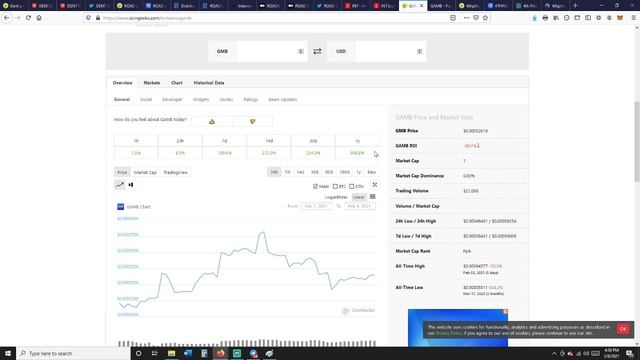Toggle reader view icon in address bar
Image resolution: width=640 pixels, height=360 pixels.
click(x=453, y=18)
